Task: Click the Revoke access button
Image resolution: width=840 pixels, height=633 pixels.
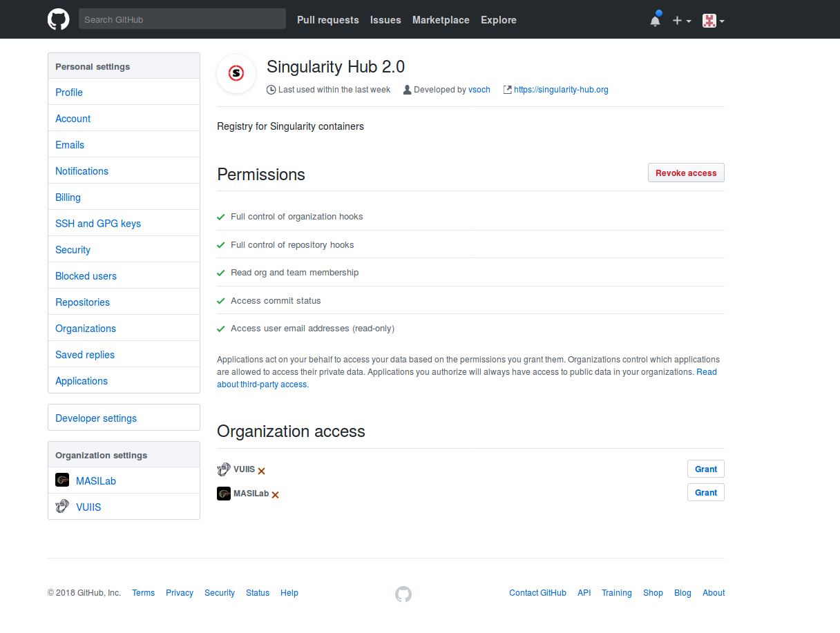Action: [685, 173]
